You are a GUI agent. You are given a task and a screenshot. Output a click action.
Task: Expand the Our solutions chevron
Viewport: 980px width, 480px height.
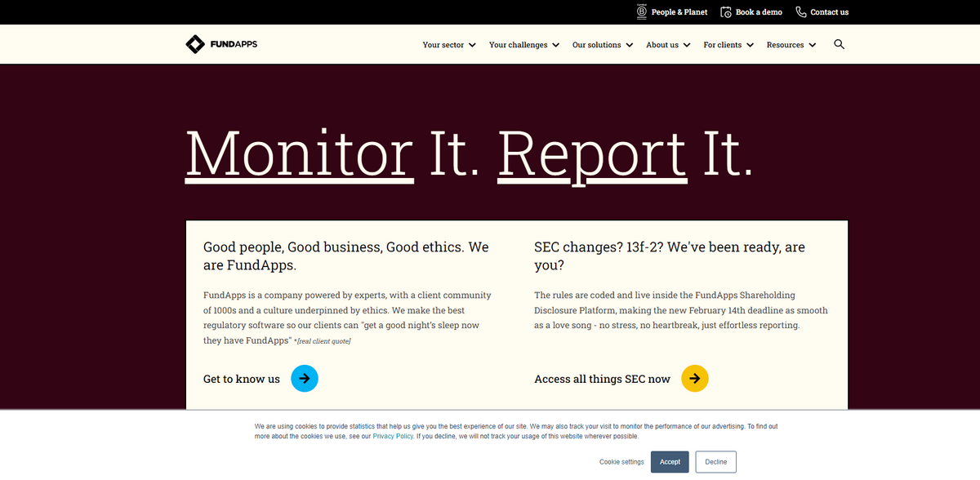(629, 45)
